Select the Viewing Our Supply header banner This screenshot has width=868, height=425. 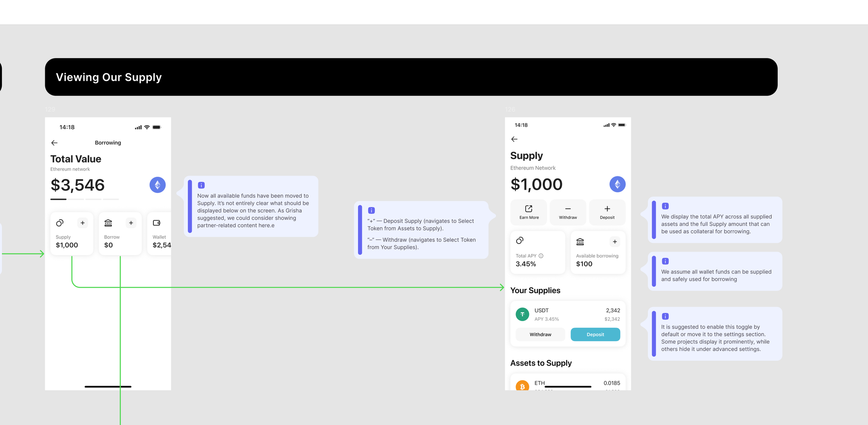(x=411, y=77)
